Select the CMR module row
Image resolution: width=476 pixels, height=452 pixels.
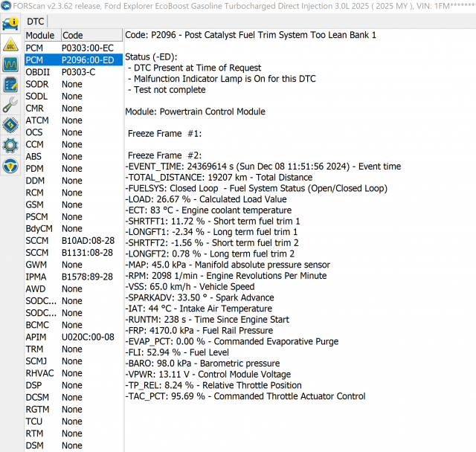click(74, 109)
